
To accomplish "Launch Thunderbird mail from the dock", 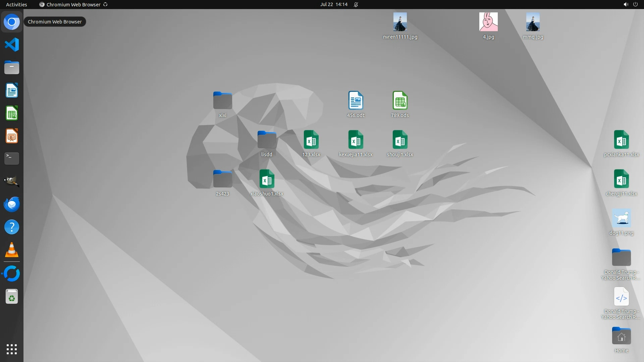I will click(12, 204).
